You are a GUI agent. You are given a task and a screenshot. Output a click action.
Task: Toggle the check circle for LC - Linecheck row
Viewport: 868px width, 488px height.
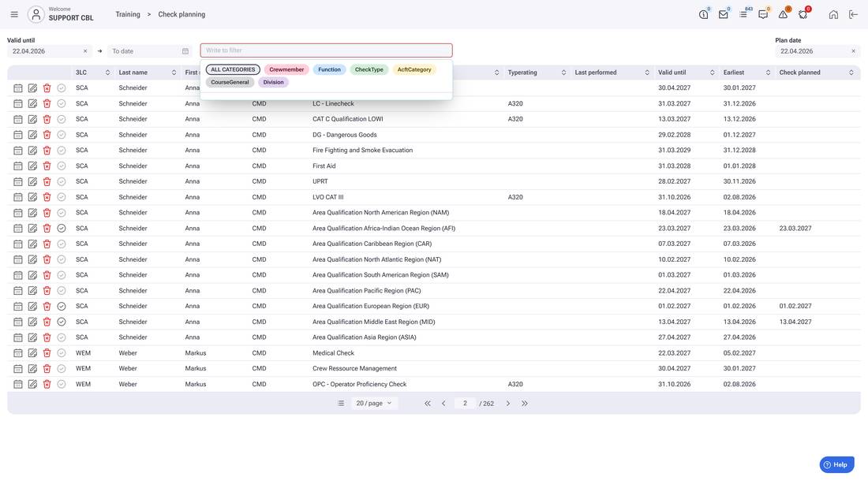(x=62, y=103)
